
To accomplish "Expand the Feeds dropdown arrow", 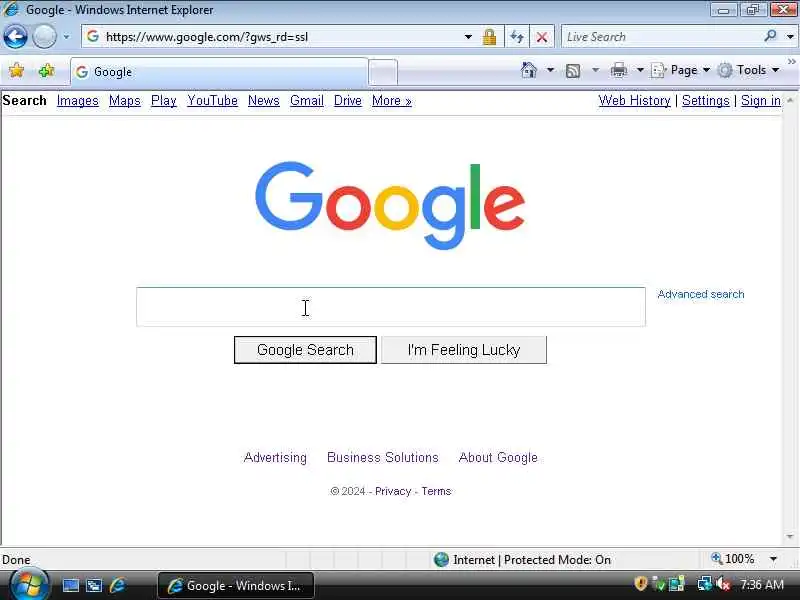I will (595, 70).
